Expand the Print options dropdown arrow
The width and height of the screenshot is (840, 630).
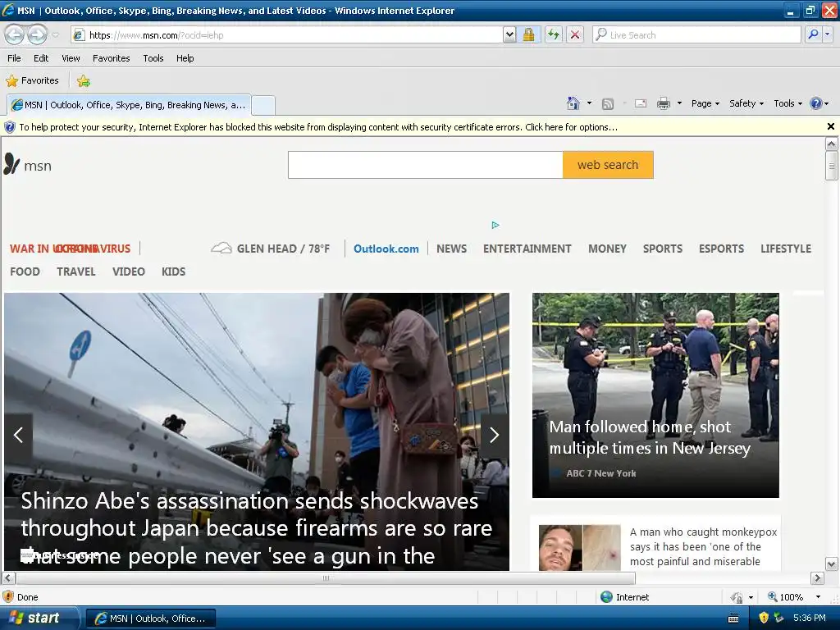point(679,103)
